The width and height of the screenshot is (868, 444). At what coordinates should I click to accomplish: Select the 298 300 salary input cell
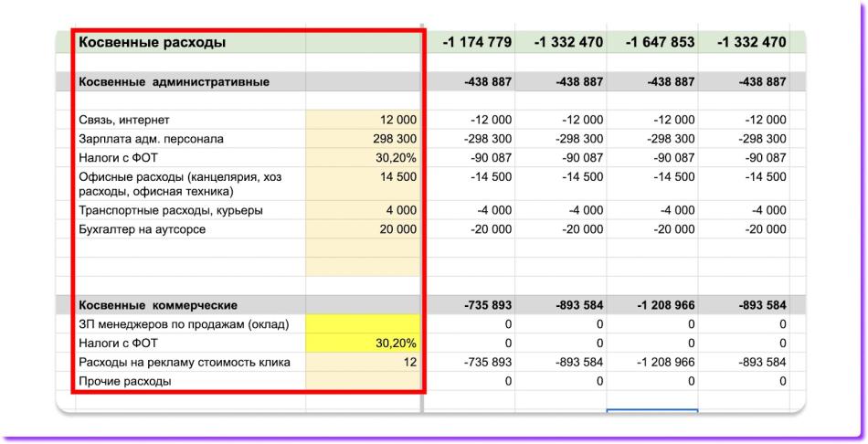[364, 139]
